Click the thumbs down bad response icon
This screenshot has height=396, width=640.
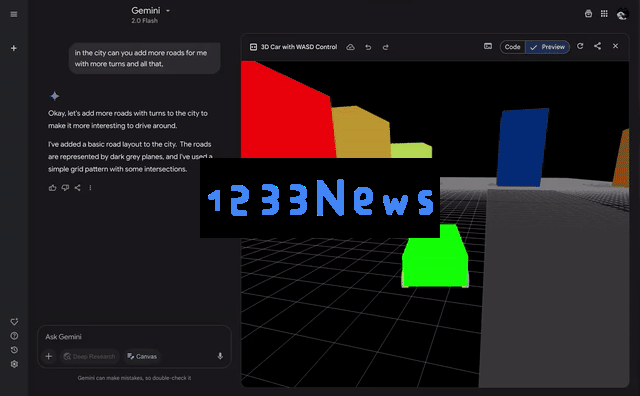(65, 188)
